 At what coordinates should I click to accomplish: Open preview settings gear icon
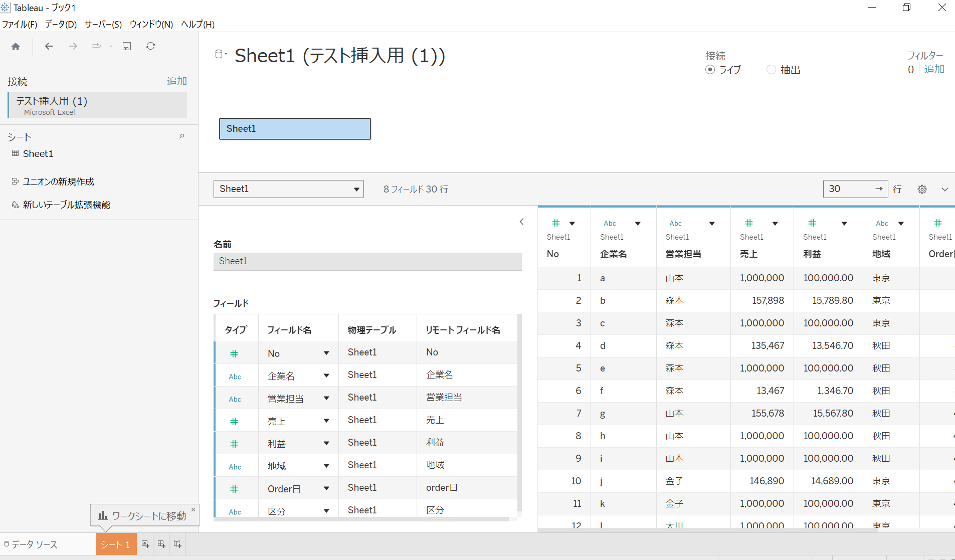pyautogui.click(x=922, y=189)
